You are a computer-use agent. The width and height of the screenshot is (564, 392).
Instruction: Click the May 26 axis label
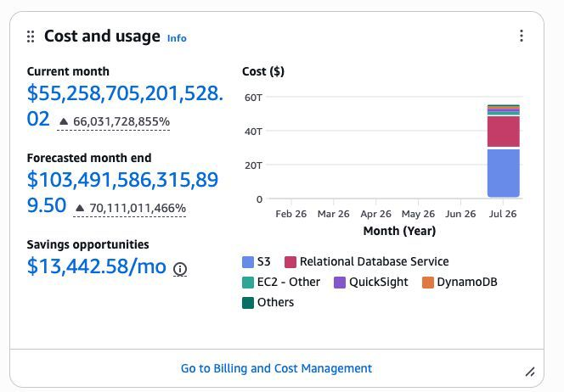point(418,214)
